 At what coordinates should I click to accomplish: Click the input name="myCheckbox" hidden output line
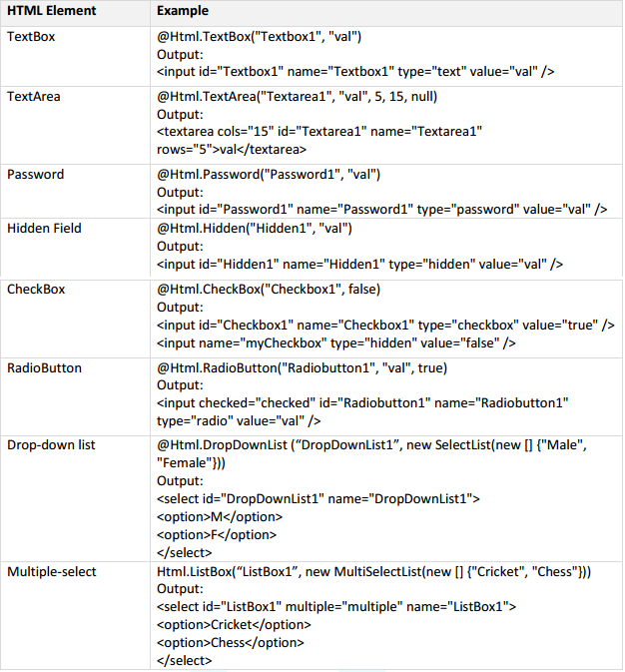[336, 343]
